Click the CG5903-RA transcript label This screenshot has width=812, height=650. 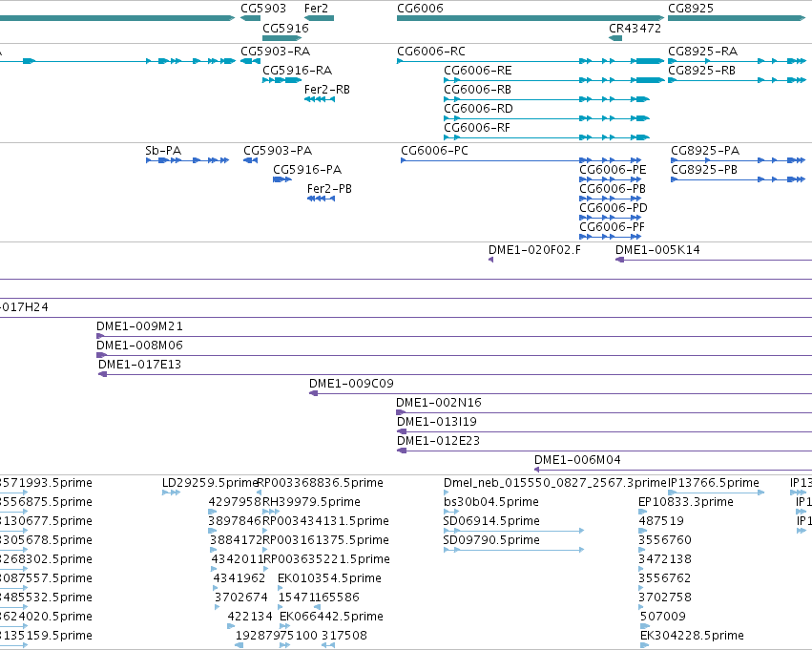coord(276,52)
